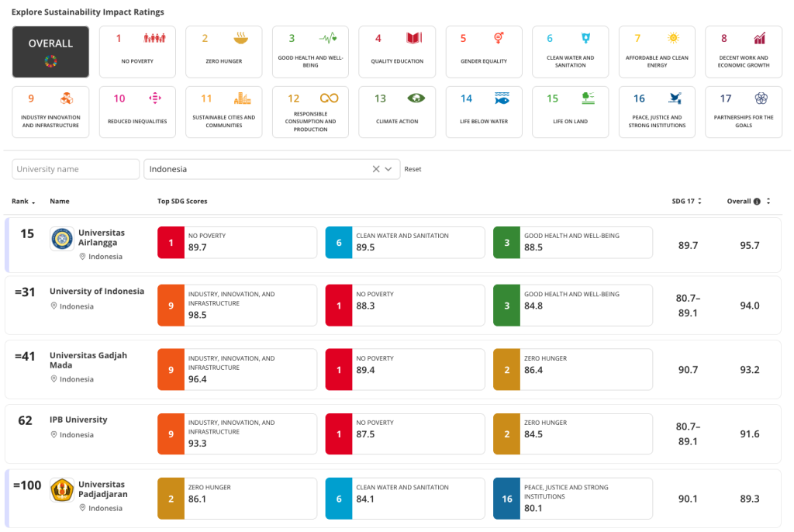Viewport: 794px width, 532px height.
Task: Select Gender Equality SDG 5 tile
Action: 484,52
